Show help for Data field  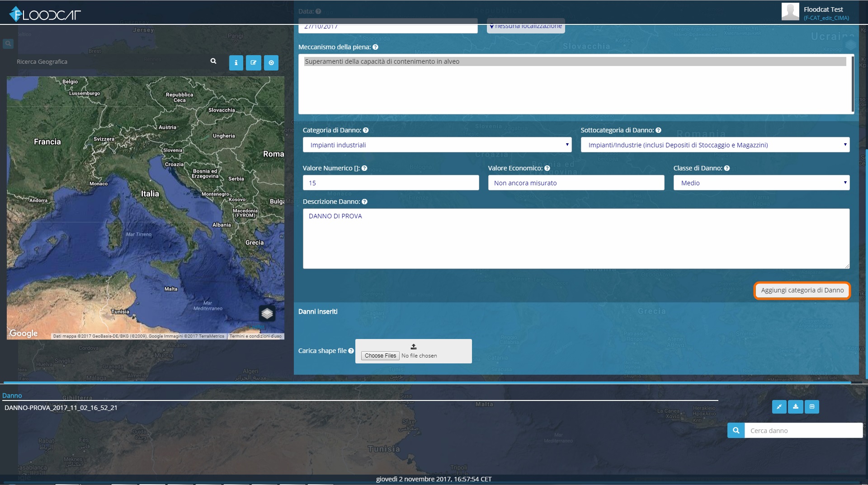(x=318, y=11)
